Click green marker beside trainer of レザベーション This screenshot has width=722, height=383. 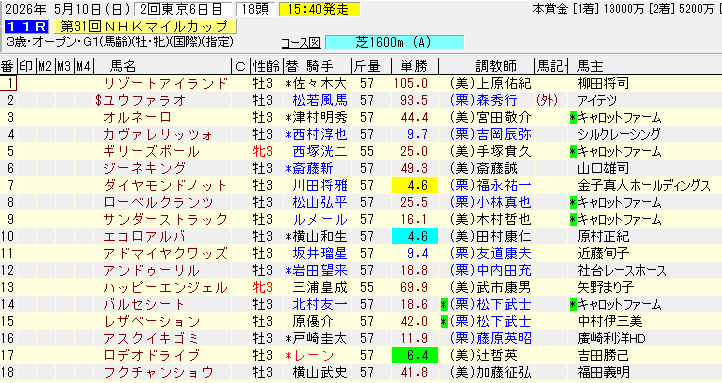(444, 322)
